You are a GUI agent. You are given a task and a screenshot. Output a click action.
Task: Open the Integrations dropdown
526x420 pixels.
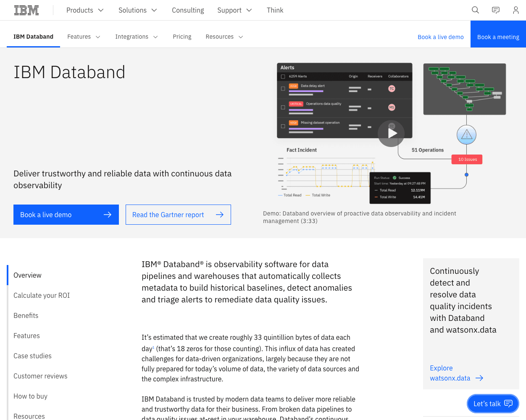tap(137, 37)
